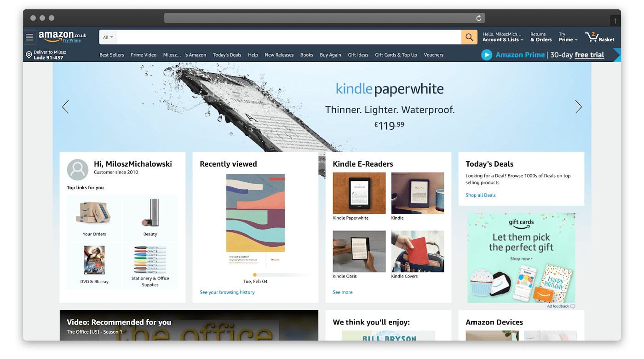Click the Amazon Prime play icon
The image size is (644, 359).
click(486, 55)
